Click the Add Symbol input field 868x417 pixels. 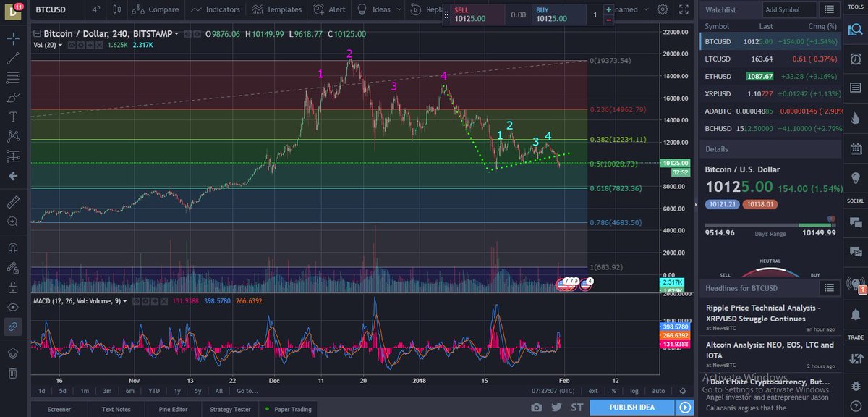click(x=790, y=10)
